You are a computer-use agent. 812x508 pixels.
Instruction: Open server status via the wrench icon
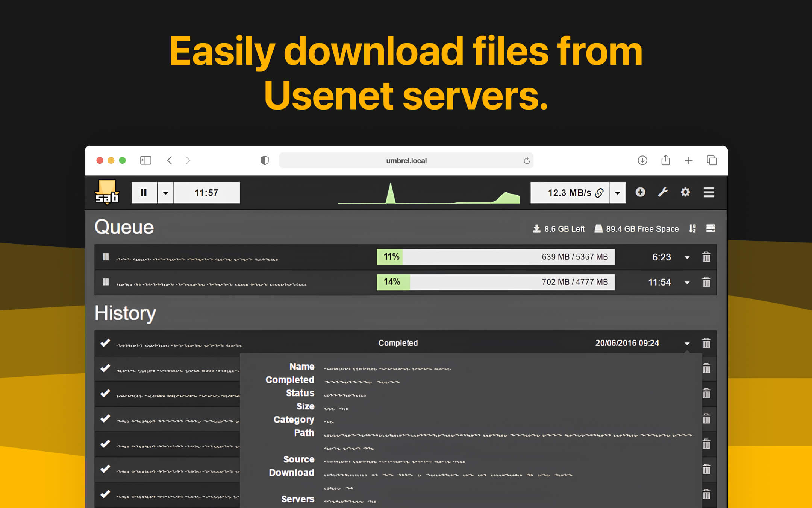click(x=663, y=192)
